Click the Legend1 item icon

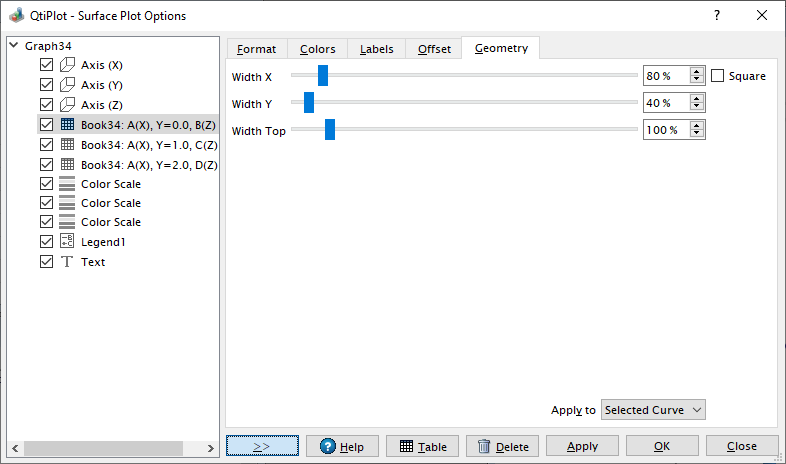[67, 242]
